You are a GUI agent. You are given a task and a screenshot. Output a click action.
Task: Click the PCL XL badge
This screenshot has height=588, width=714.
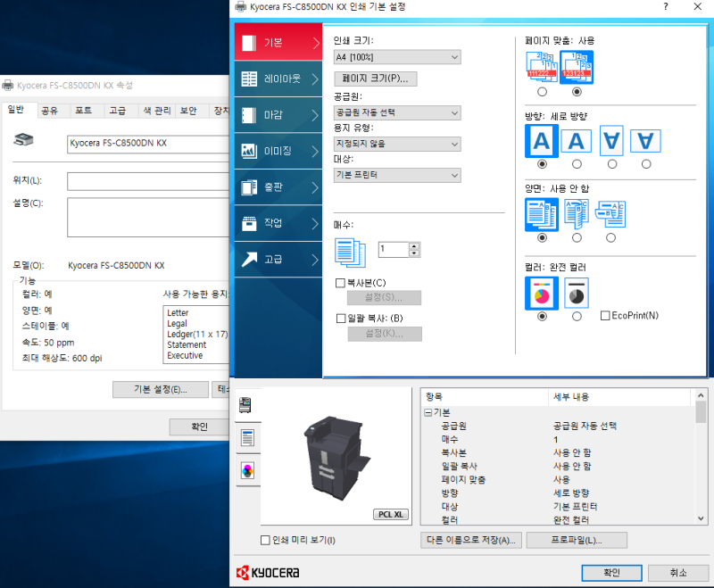click(391, 514)
